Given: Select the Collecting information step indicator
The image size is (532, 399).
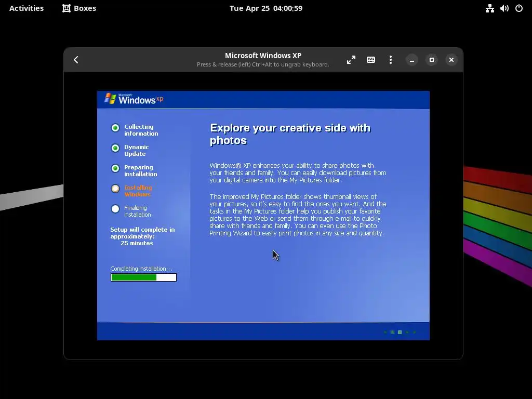Looking at the screenshot, I should [115, 128].
